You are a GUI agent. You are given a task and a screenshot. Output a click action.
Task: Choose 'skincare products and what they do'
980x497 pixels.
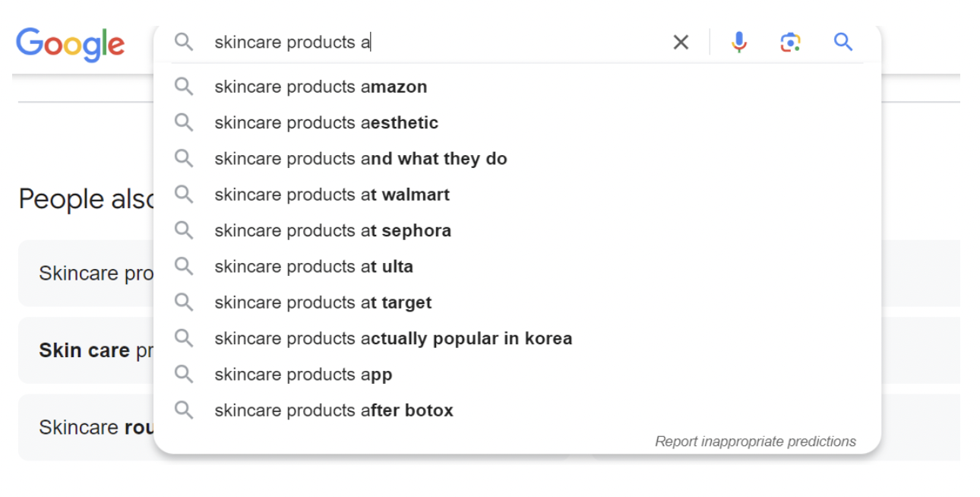pyautogui.click(x=360, y=159)
